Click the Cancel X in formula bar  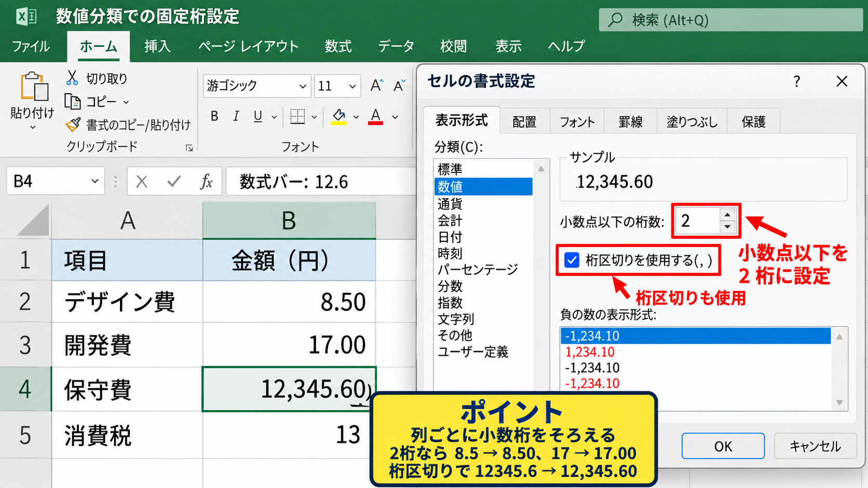coord(142,181)
